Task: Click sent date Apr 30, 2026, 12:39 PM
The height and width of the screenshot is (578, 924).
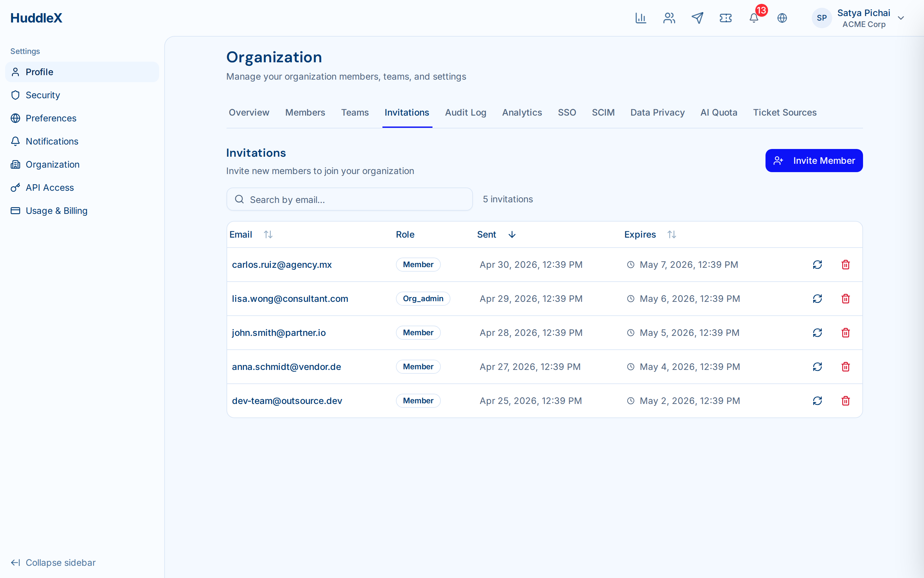Action: (531, 265)
